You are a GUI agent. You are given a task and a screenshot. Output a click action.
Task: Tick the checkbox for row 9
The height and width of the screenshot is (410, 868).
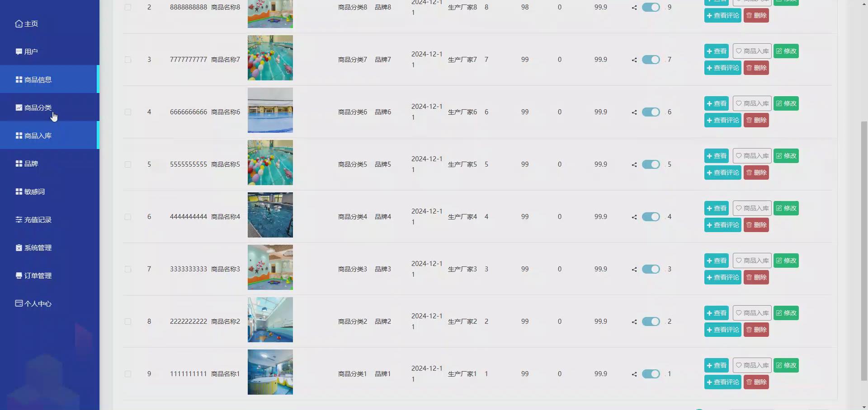[128, 374]
